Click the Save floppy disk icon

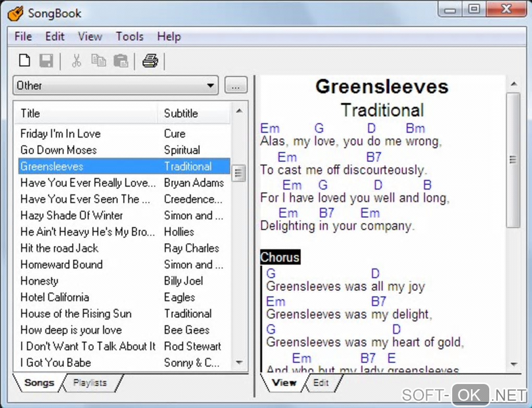pos(46,61)
